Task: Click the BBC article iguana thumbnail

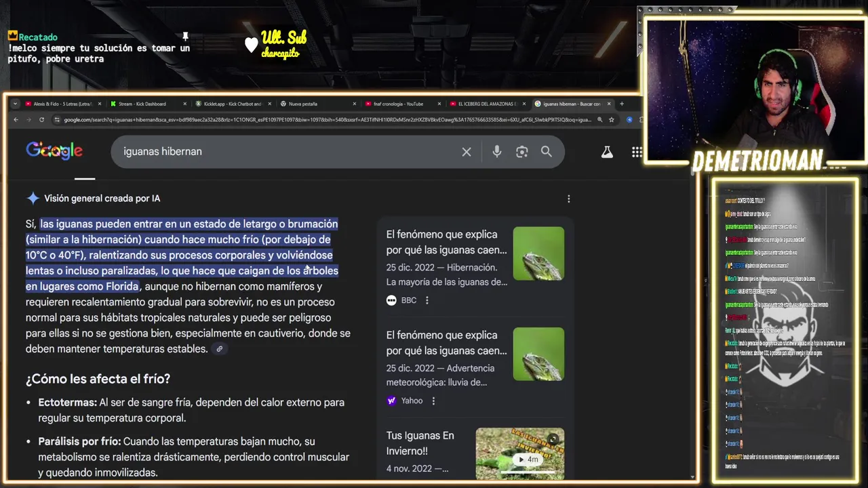Action: [x=538, y=253]
